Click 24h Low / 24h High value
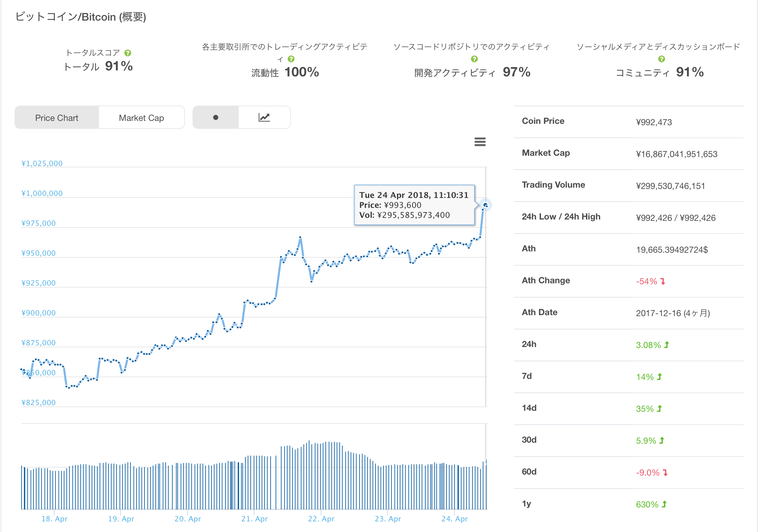This screenshot has height=532, width=759. (676, 218)
